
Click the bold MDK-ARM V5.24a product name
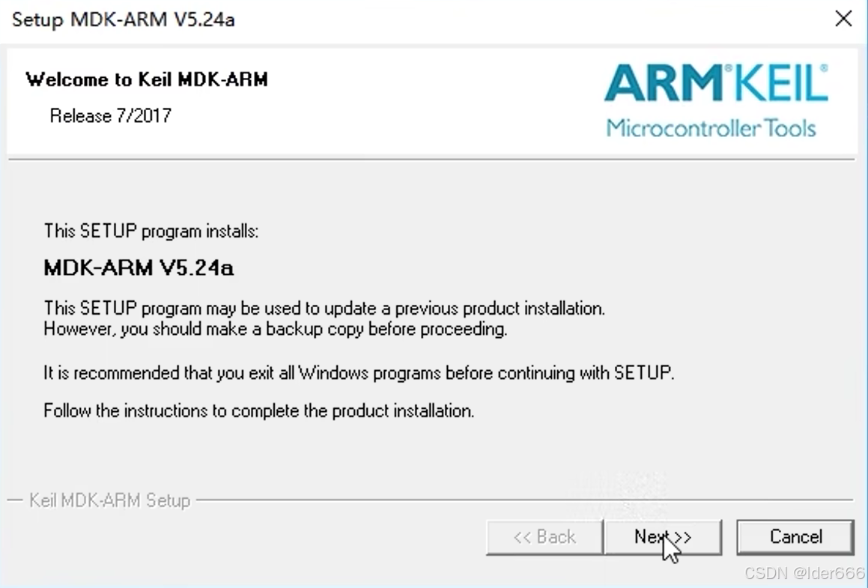[139, 268]
